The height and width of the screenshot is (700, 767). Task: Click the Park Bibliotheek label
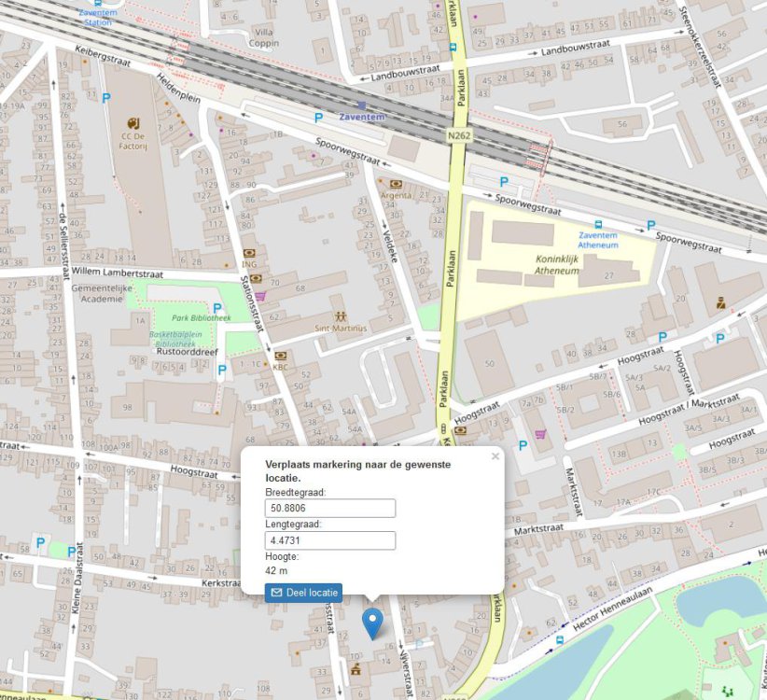click(x=195, y=318)
